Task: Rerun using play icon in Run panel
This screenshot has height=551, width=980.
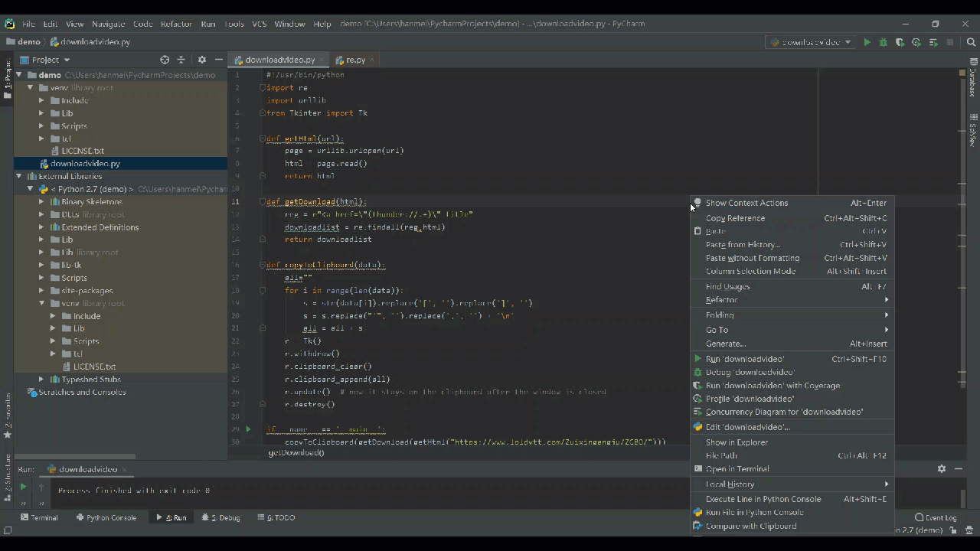Action: click(23, 487)
